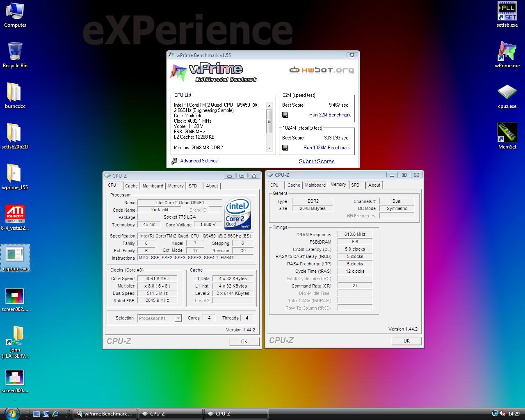Click the network tray icon
The width and height of the screenshot is (525, 420).
495,414
